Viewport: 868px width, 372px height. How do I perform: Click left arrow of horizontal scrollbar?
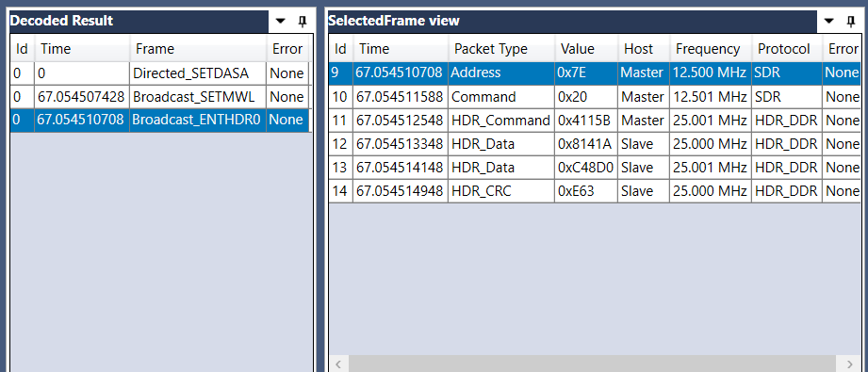coord(338,364)
